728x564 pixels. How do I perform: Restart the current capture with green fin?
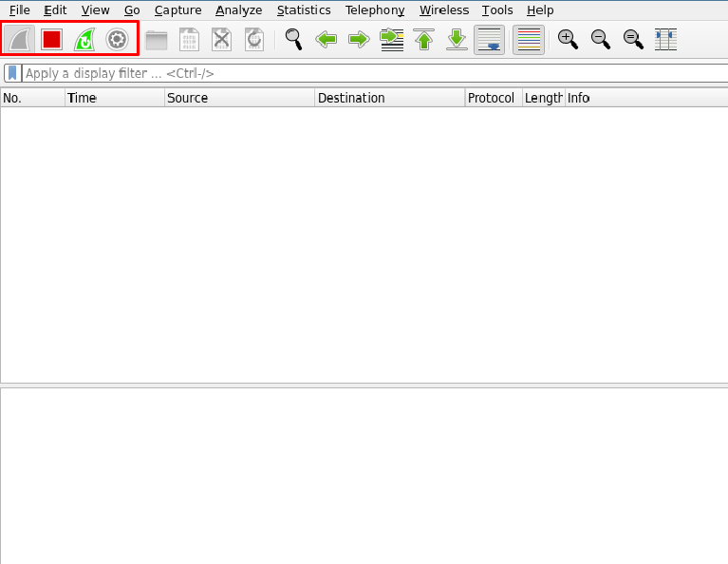(x=84, y=40)
